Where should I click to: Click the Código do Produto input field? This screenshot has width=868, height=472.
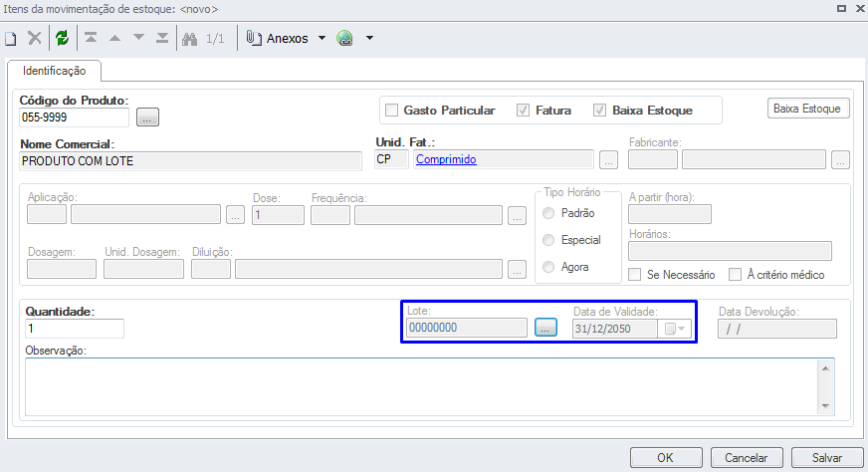75,118
